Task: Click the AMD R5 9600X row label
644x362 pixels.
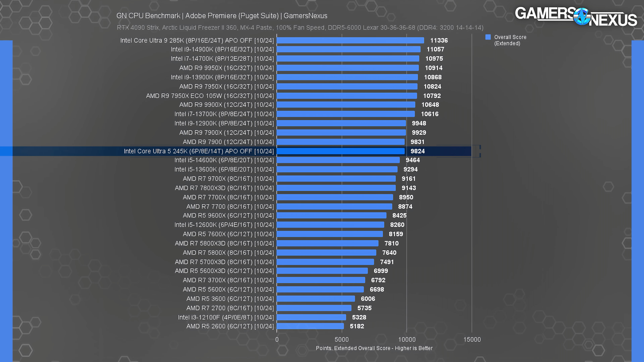Action: [x=228, y=216]
